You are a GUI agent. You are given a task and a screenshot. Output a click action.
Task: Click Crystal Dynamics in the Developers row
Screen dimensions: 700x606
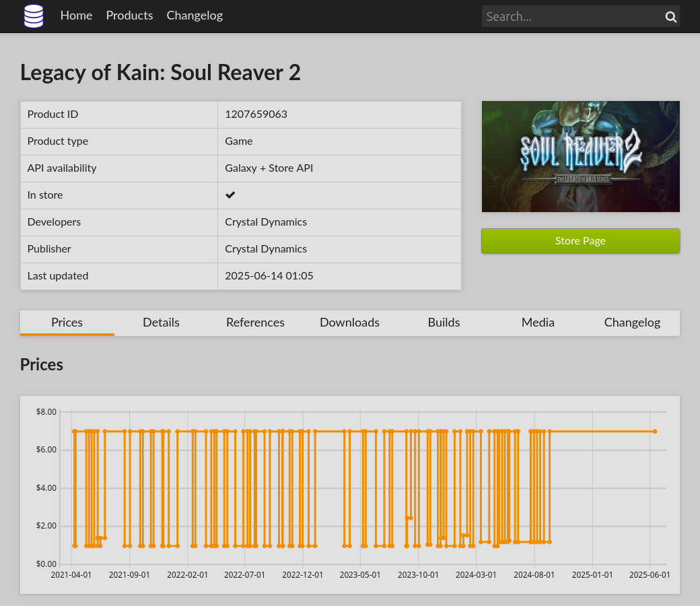click(x=266, y=222)
